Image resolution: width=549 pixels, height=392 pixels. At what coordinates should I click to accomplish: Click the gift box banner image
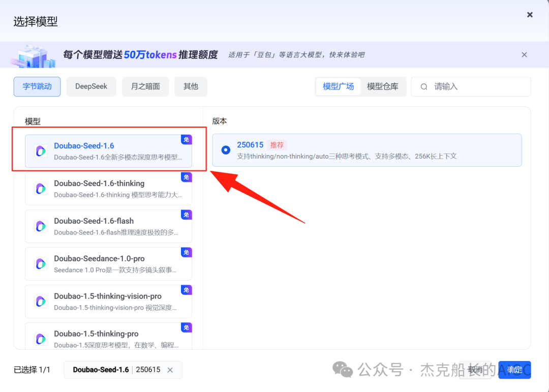(33, 56)
